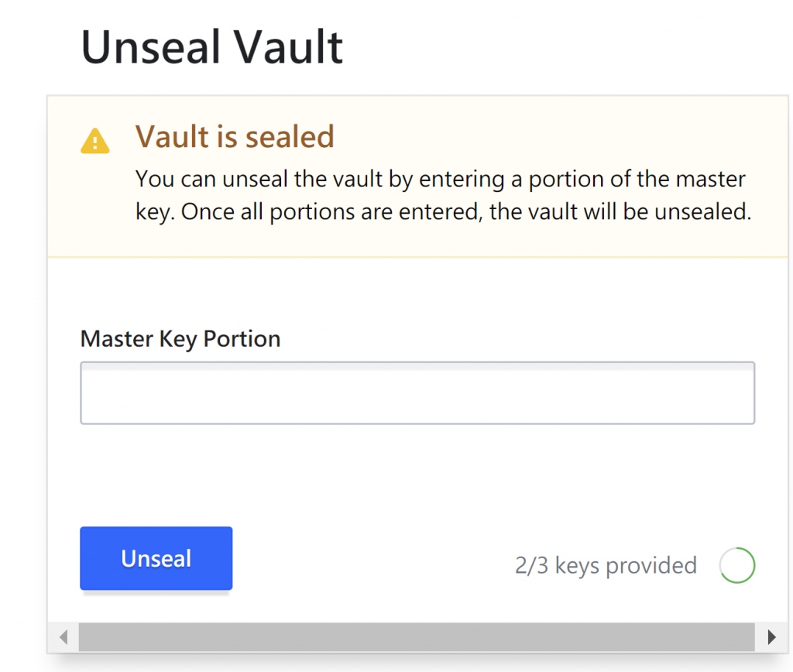The image size is (793, 672).
Task: Click the green circular key progress indicator
Action: coord(736,565)
